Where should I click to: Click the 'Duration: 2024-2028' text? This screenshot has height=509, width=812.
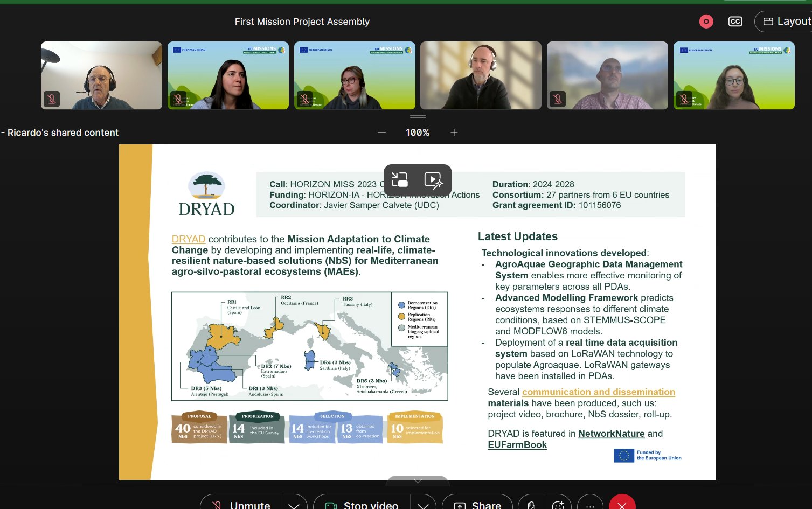coord(533,184)
